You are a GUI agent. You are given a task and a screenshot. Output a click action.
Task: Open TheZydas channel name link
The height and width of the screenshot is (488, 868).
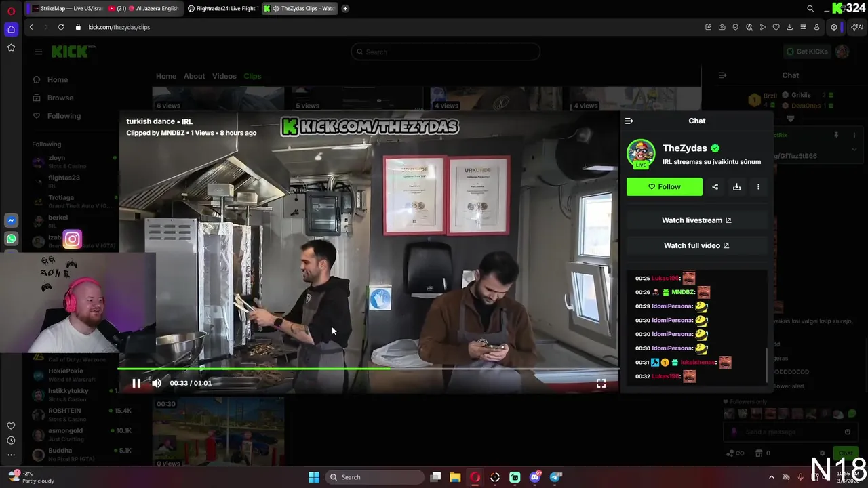tap(685, 148)
